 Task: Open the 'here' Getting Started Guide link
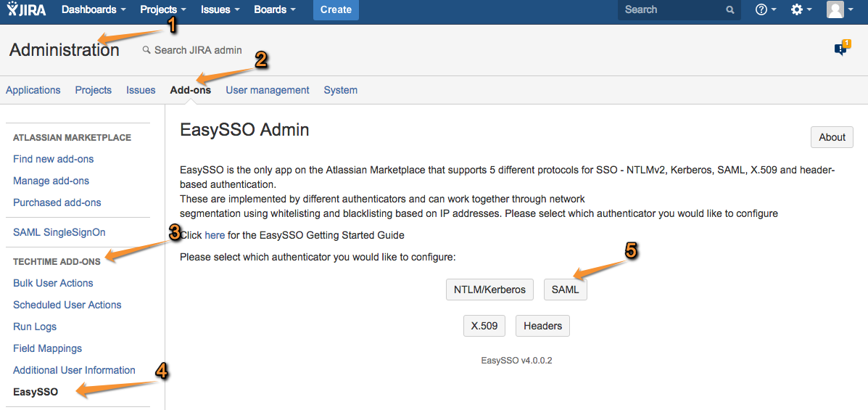point(215,235)
